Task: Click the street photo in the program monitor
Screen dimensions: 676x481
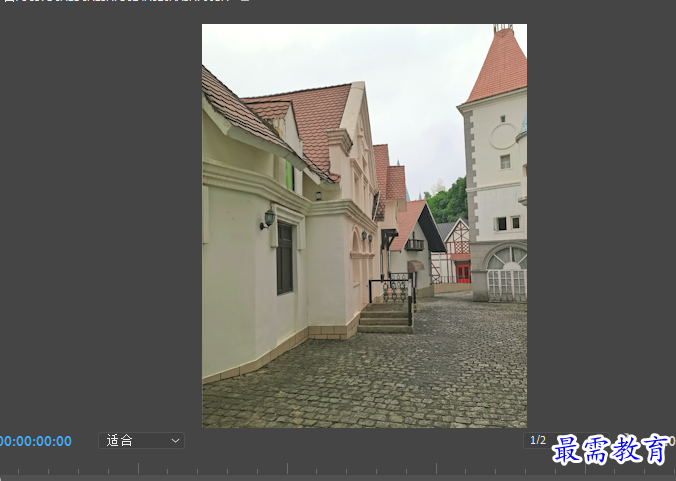Action: pos(364,226)
